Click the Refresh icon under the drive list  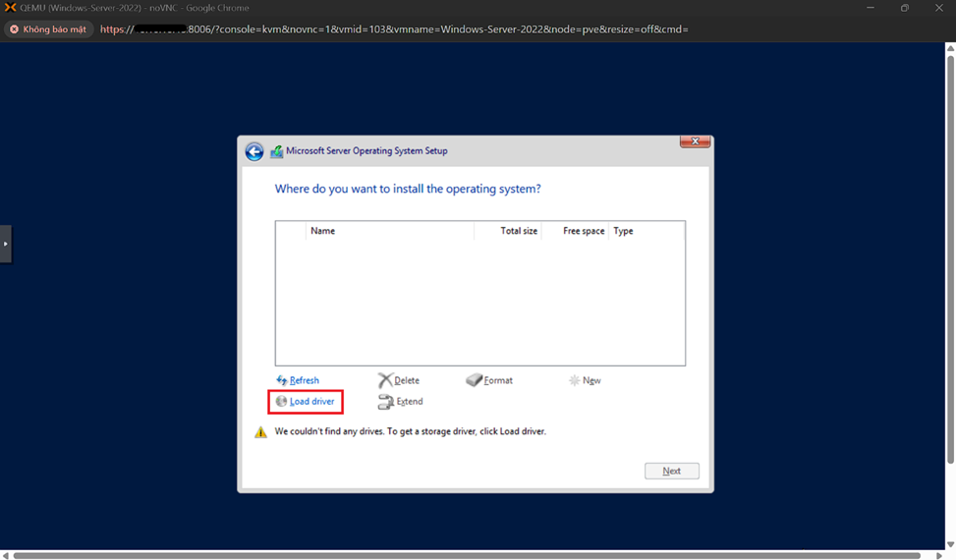point(282,380)
